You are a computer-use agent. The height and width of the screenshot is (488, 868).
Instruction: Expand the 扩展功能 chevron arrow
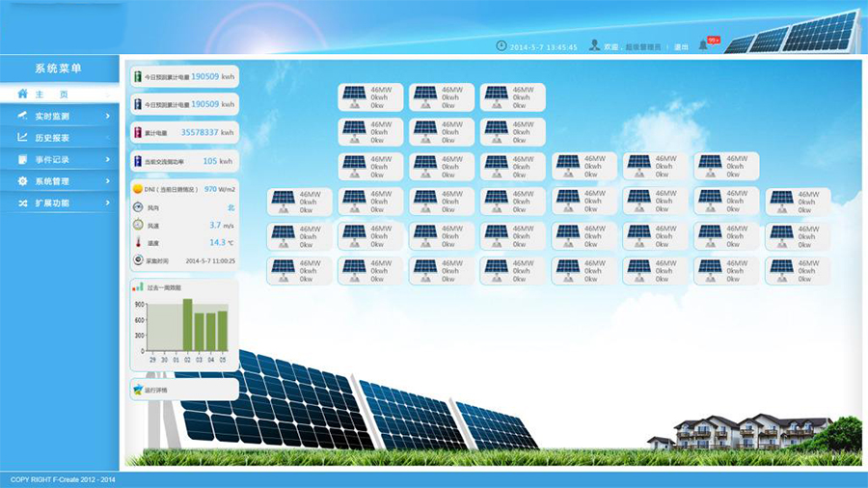tap(107, 203)
